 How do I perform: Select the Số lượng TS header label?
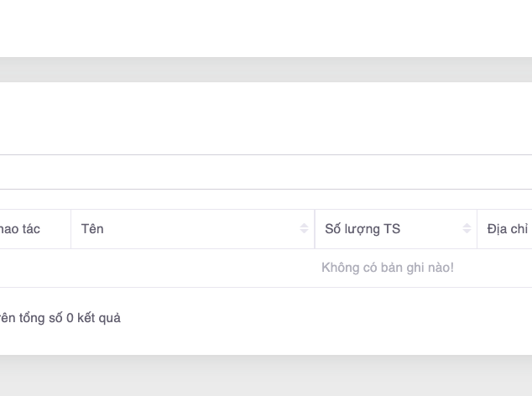click(362, 229)
